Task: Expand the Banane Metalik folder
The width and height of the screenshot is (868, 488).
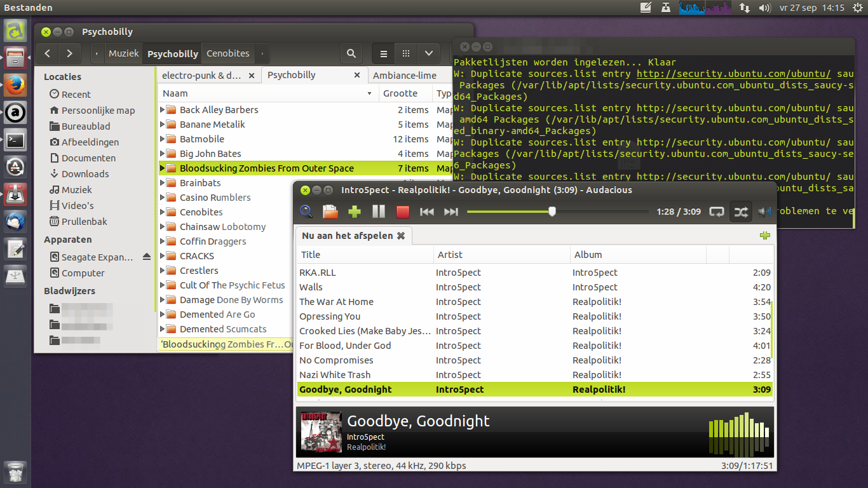Action: (x=162, y=125)
